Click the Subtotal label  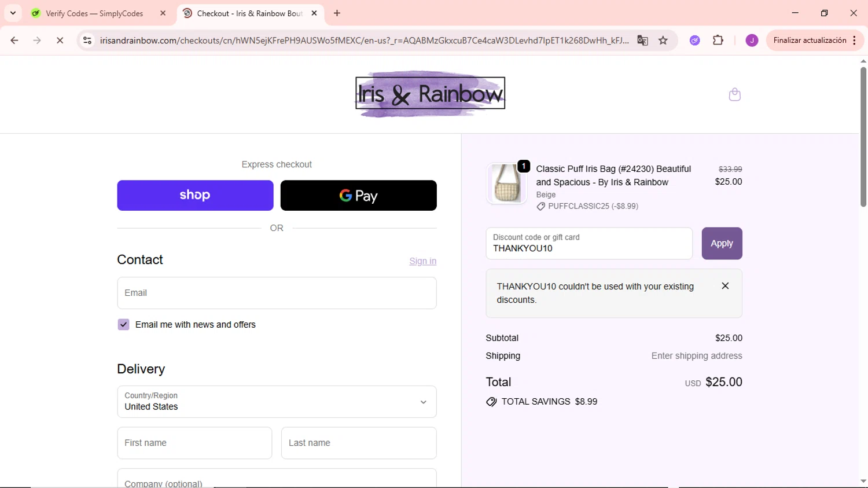502,338
